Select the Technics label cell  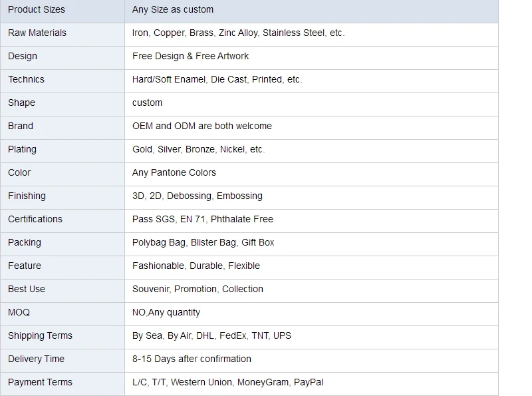pos(63,81)
